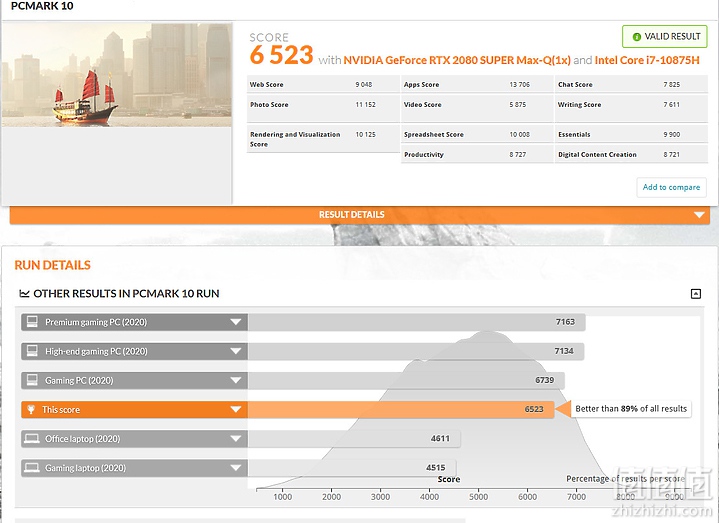Click the Spreadsheet Score value 10 008
Screen dimensions: 719x523
coord(520,134)
